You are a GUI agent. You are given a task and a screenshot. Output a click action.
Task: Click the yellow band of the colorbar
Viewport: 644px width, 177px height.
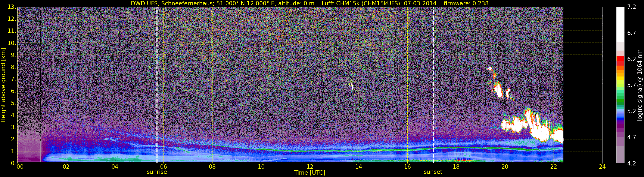(x=620, y=78)
